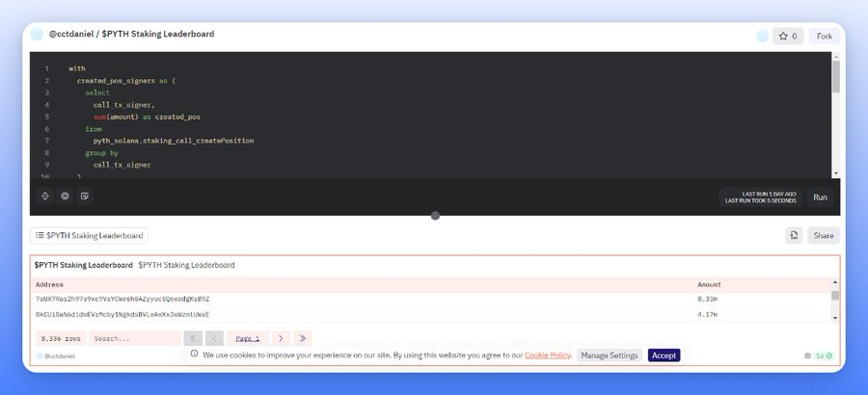The height and width of the screenshot is (395, 868).
Task: Open @cctdaniel link in table footer
Action: pyautogui.click(x=59, y=356)
